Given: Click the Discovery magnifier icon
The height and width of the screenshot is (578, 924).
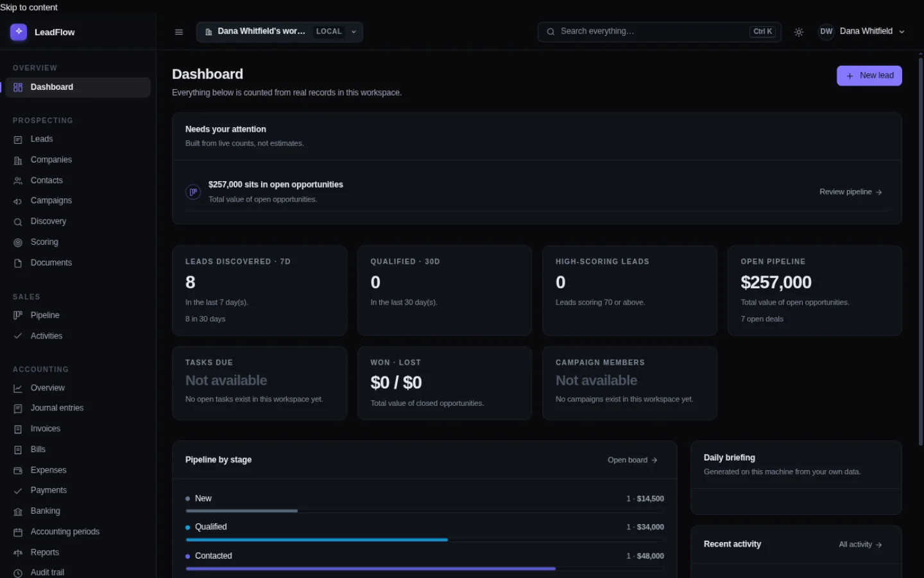Looking at the screenshot, I should click(x=18, y=222).
